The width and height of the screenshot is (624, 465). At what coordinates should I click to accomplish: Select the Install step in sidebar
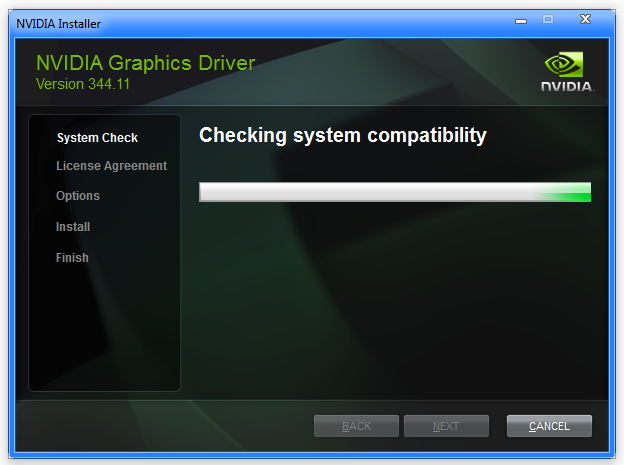pos(73,227)
